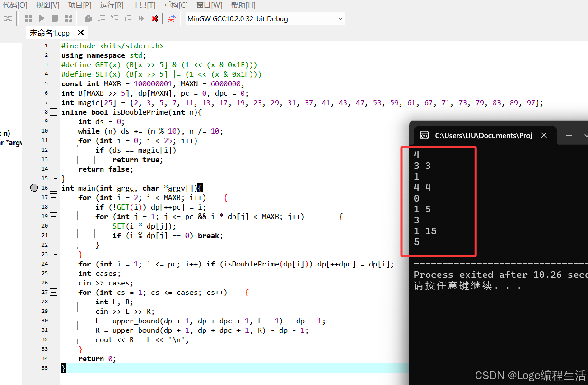Image resolution: width=588 pixels, height=385 pixels.
Task: Click the terminal tab's console icon
Action: (425, 135)
